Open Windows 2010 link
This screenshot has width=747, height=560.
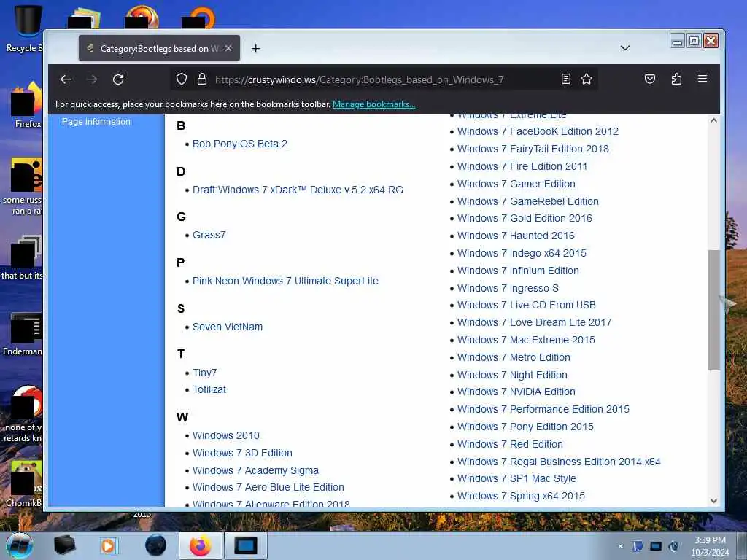(x=226, y=435)
